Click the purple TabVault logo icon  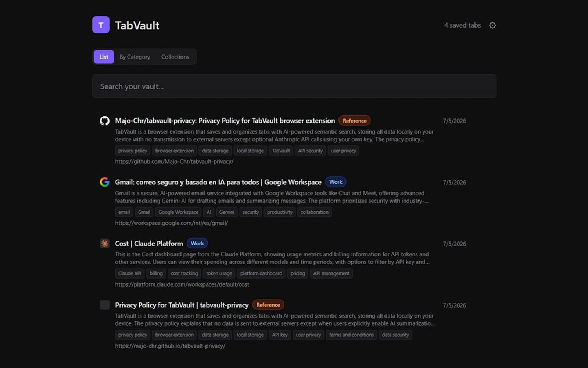101,25
